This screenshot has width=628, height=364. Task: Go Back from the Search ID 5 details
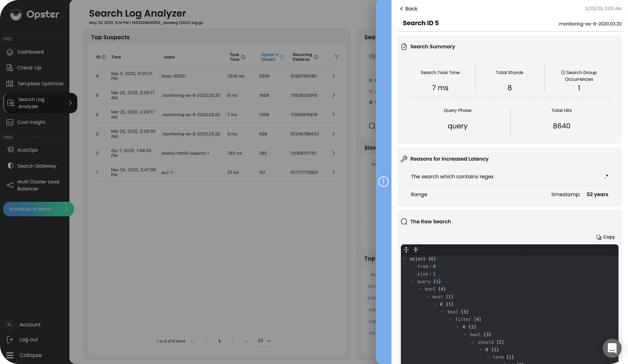click(x=408, y=8)
